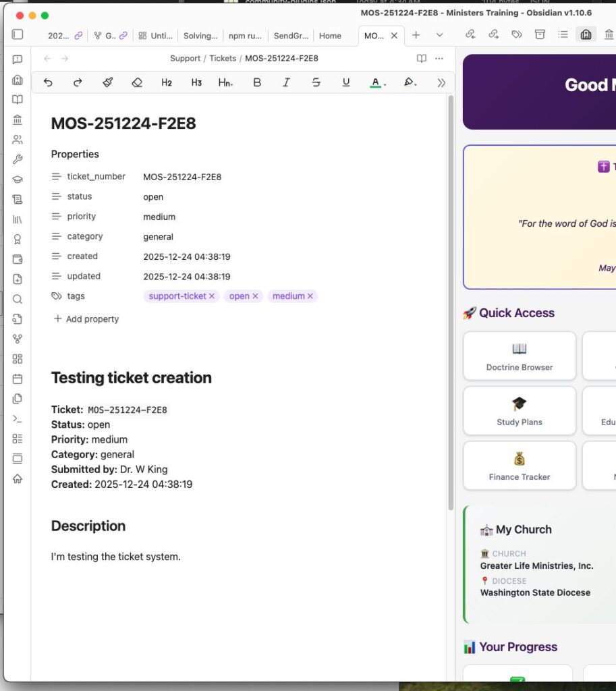Toggle italic formatting in toolbar
The image size is (616, 691).
286,82
